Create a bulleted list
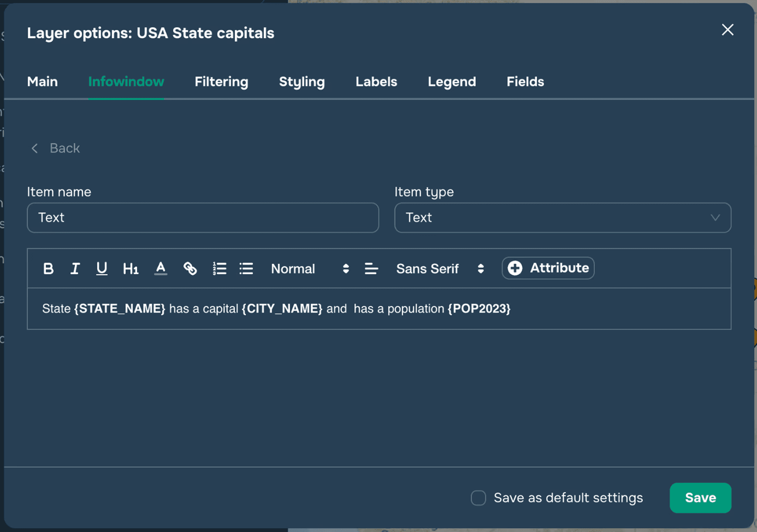The image size is (757, 532). pos(246,268)
